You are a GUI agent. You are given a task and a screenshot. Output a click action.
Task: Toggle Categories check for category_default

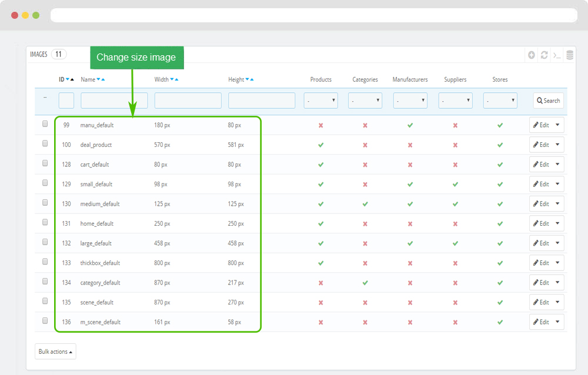tap(365, 283)
